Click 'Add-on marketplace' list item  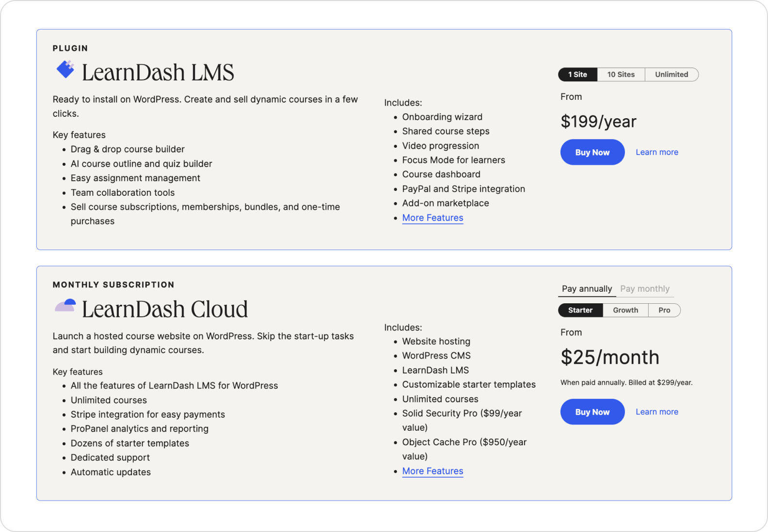[x=446, y=203]
